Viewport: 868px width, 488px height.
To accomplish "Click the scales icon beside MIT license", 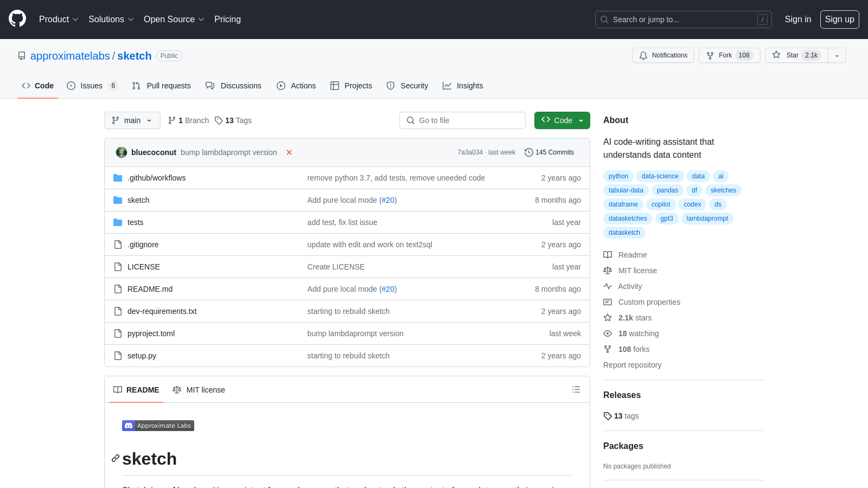I will 608,271.
